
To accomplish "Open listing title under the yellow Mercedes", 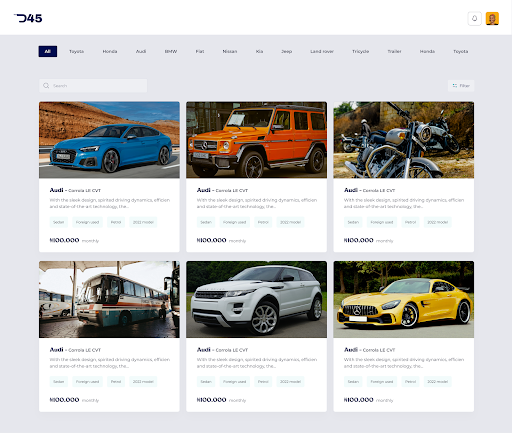I will 369,350.
